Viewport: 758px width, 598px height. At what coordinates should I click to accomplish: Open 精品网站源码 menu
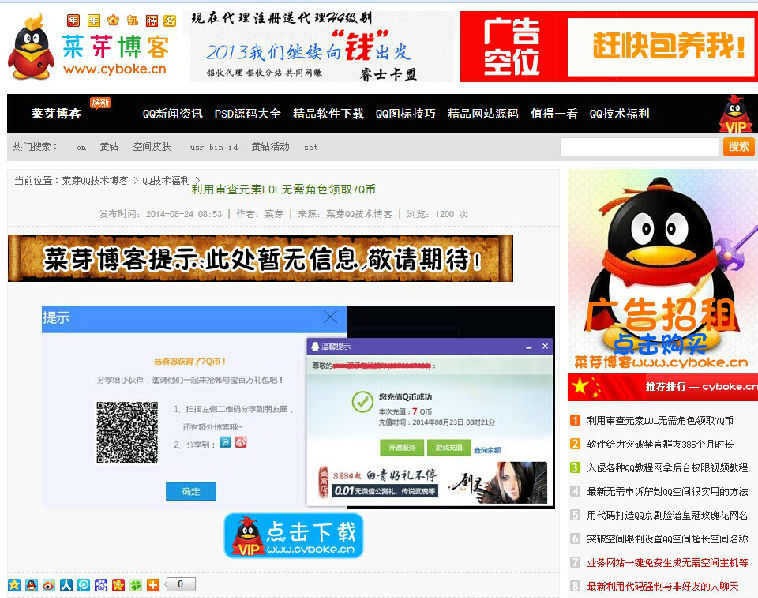[x=483, y=114]
